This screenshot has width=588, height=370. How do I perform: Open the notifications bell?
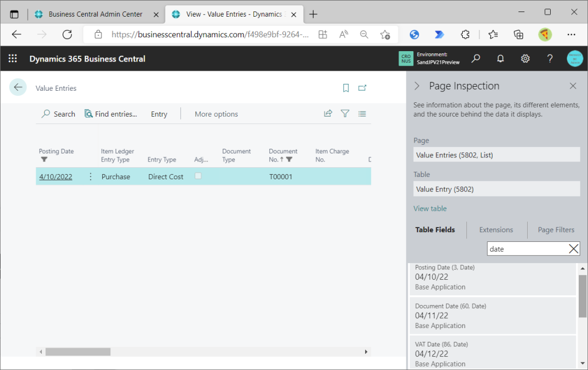tap(500, 59)
